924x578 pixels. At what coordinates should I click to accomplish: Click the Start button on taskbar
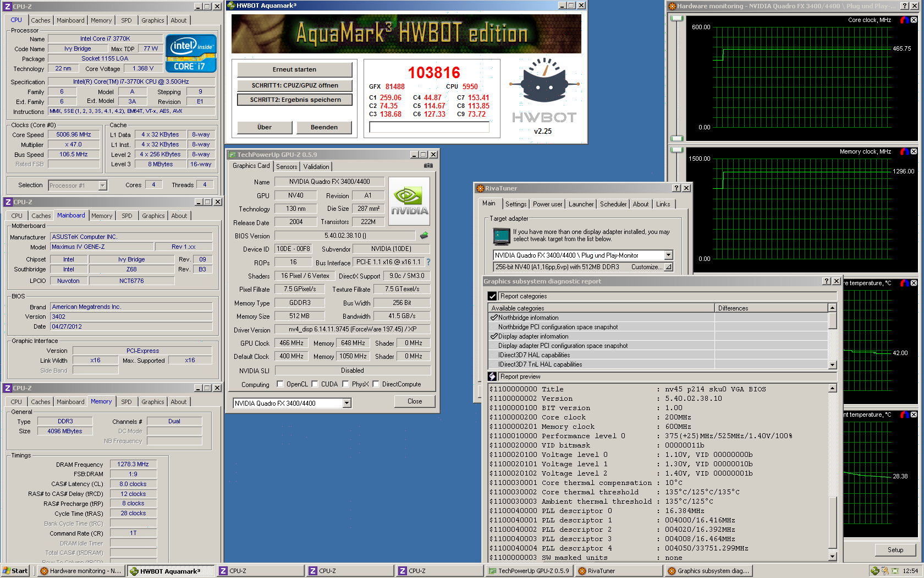point(15,571)
